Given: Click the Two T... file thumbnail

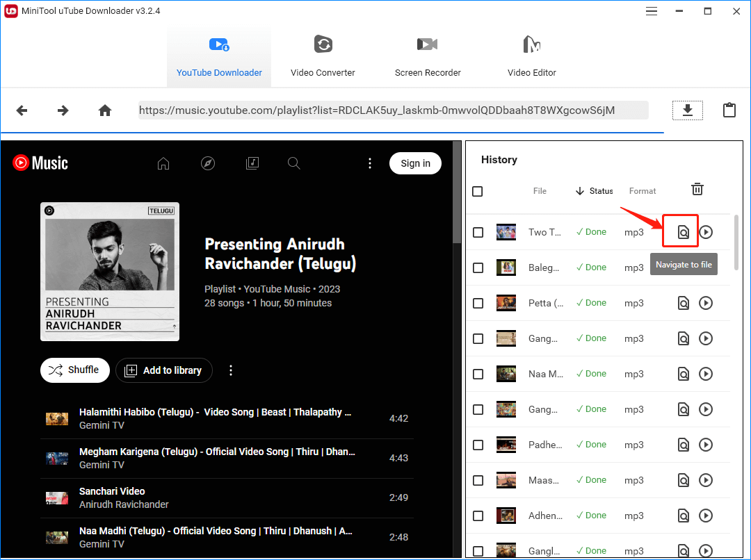Looking at the screenshot, I should 506,232.
